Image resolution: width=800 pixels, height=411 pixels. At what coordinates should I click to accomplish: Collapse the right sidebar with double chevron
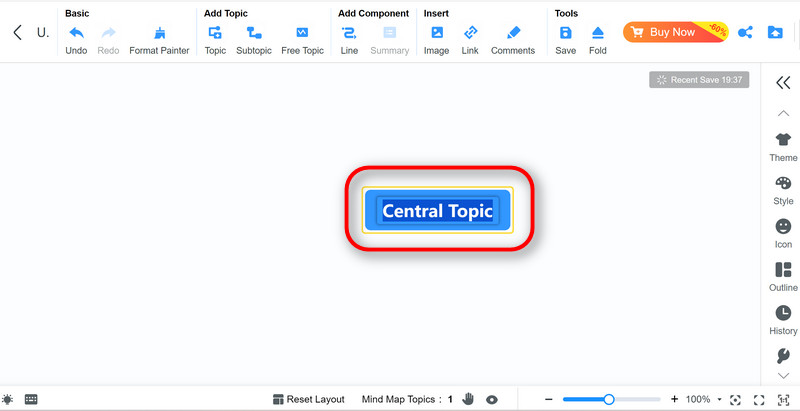point(783,83)
